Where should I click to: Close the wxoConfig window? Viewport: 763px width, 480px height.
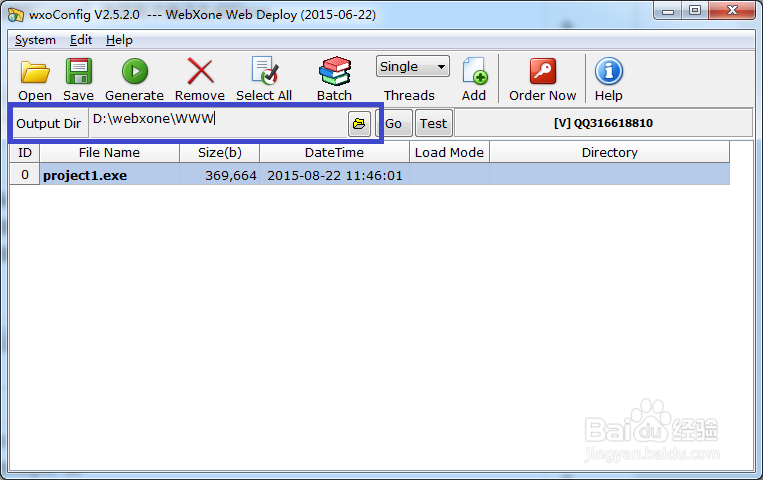(732, 11)
